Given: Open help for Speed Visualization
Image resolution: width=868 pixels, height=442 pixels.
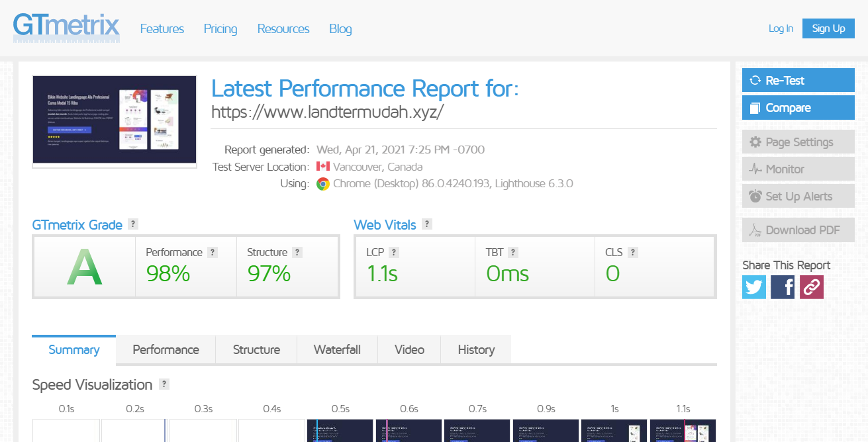Looking at the screenshot, I should click(x=164, y=384).
